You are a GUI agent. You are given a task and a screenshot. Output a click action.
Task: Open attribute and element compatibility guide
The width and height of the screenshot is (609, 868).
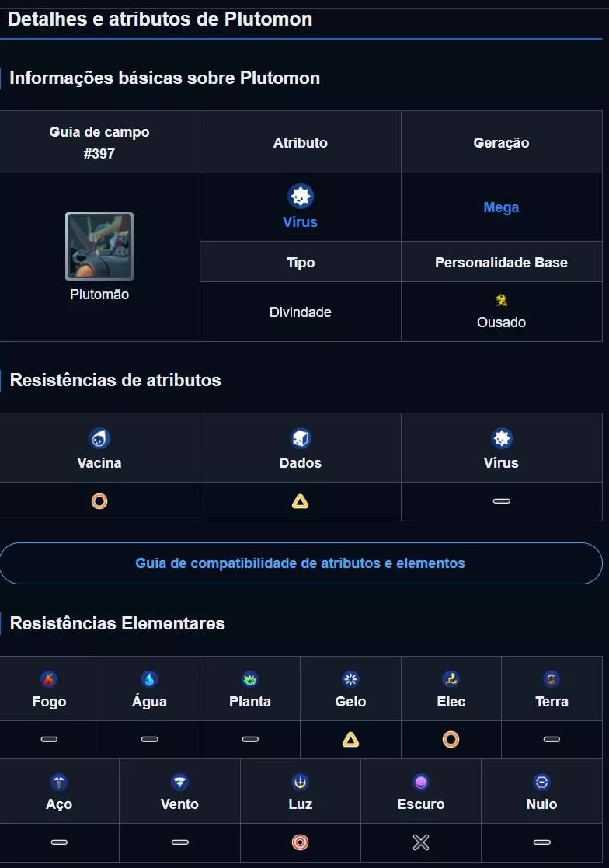301,563
